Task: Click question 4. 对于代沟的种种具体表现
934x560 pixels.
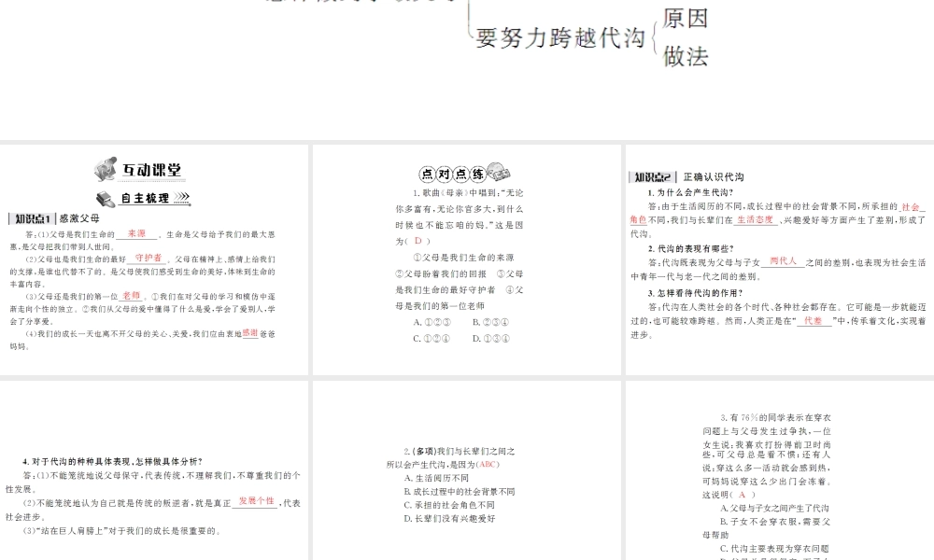Action: click(x=113, y=461)
